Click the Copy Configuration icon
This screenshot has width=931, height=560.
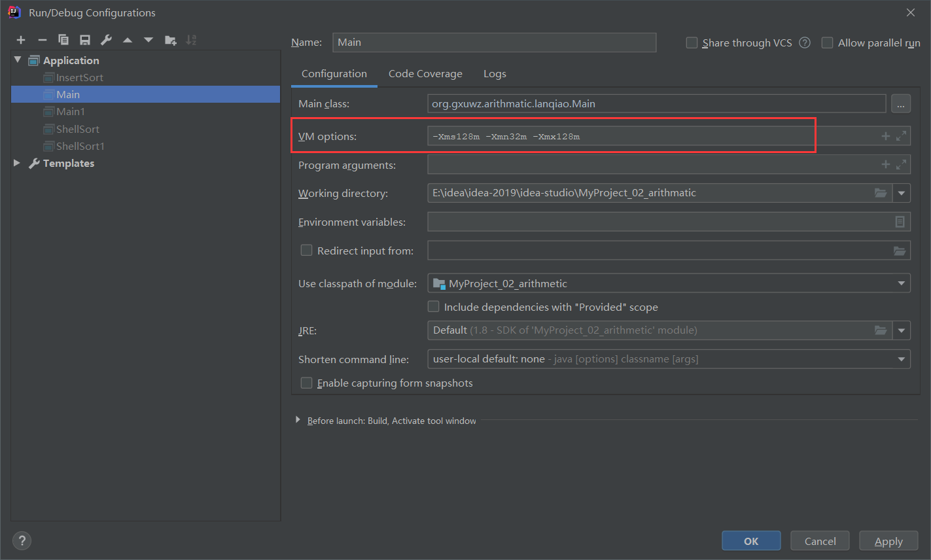click(63, 41)
